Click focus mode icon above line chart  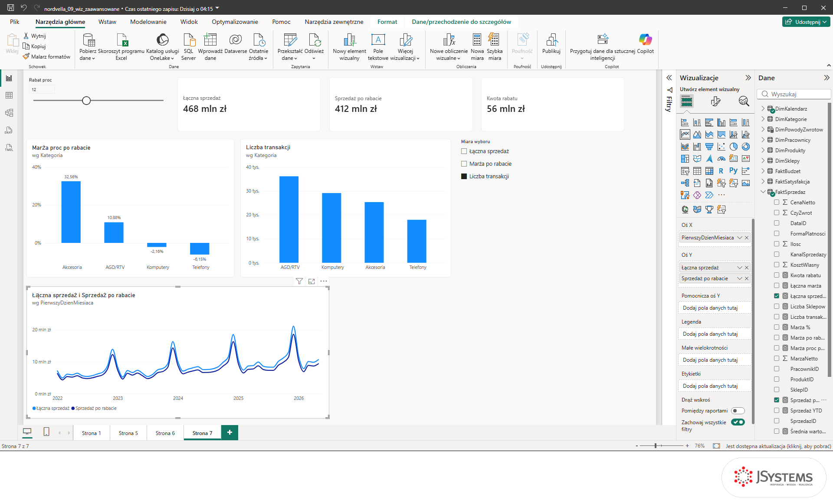click(x=312, y=281)
